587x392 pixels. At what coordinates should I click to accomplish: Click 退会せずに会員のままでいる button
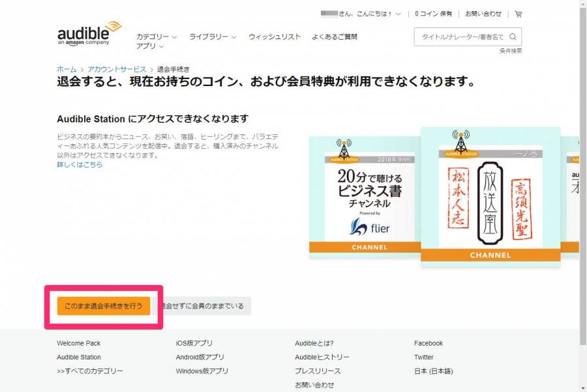[203, 306]
